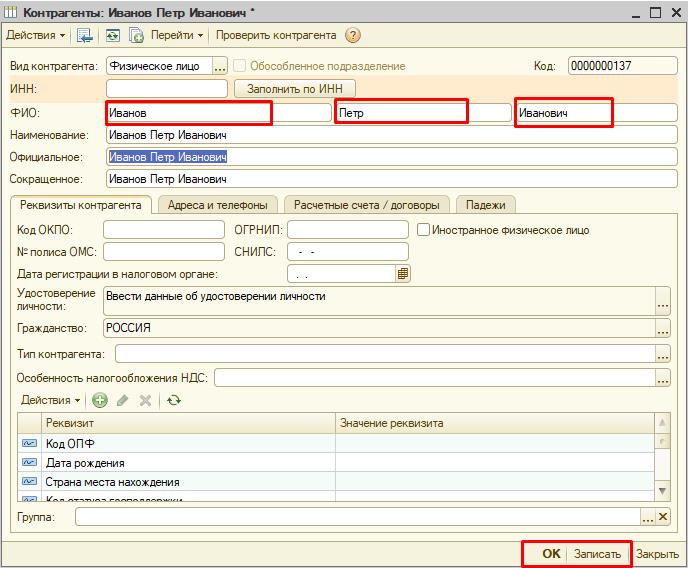
Task: Click ellipsis button next to Вид контрагента field
Action: click(x=220, y=66)
